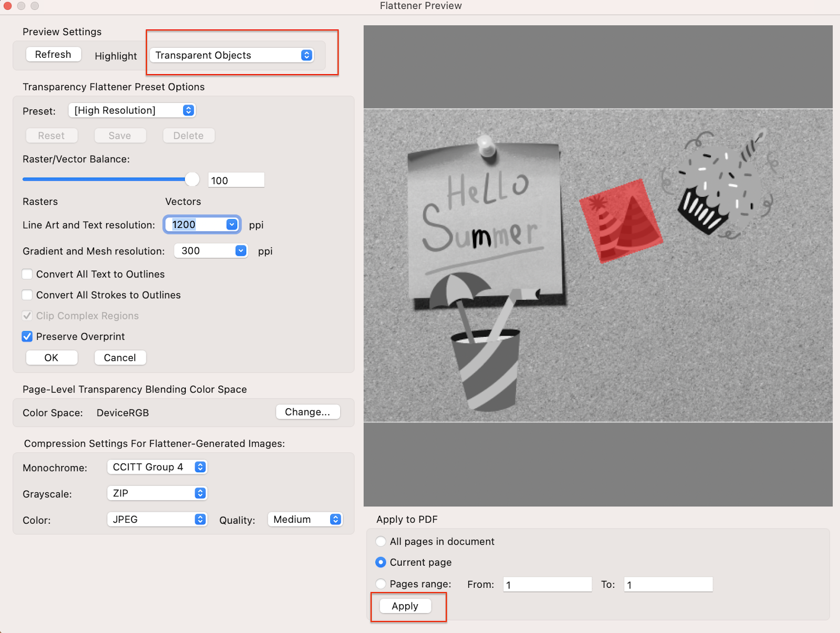
Task: Select Pages range radio button
Action: [x=381, y=584]
